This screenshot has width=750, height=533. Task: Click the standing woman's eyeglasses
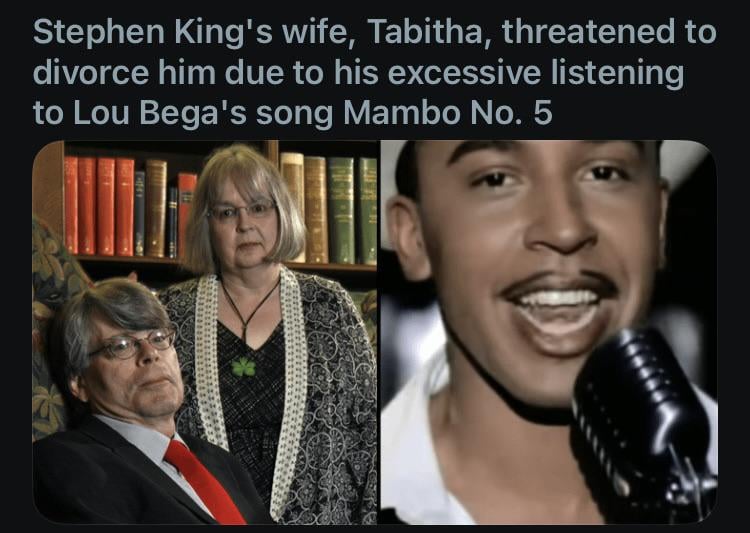tap(242, 210)
